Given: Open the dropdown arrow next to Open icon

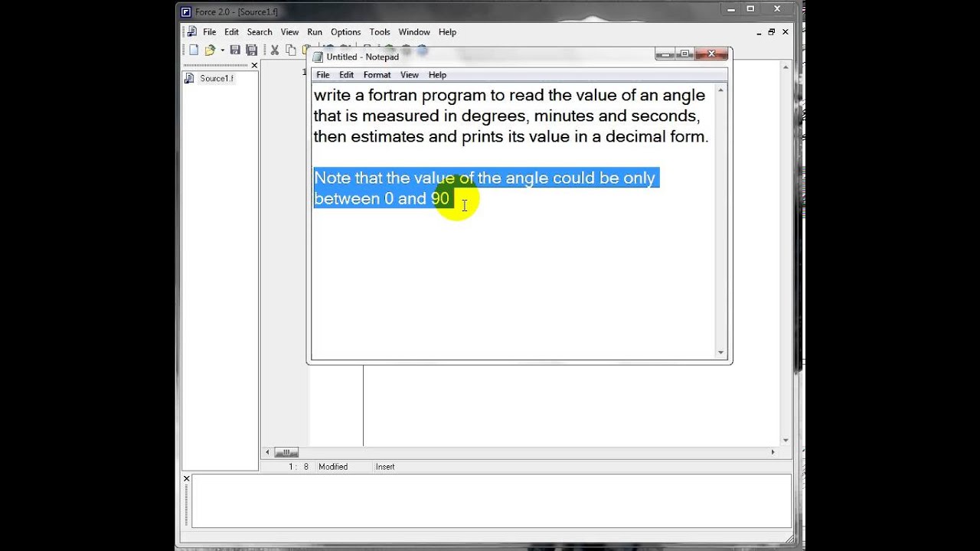Looking at the screenshot, I should pos(222,51).
